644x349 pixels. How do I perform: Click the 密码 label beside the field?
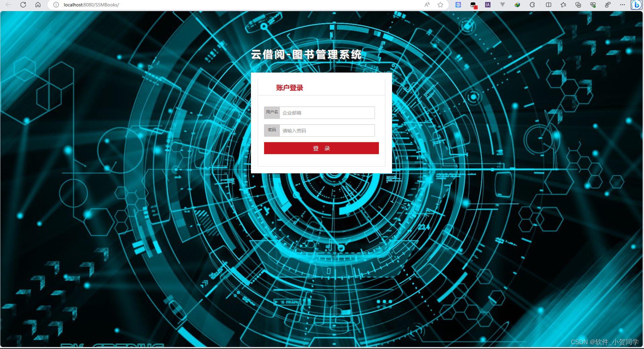point(272,130)
